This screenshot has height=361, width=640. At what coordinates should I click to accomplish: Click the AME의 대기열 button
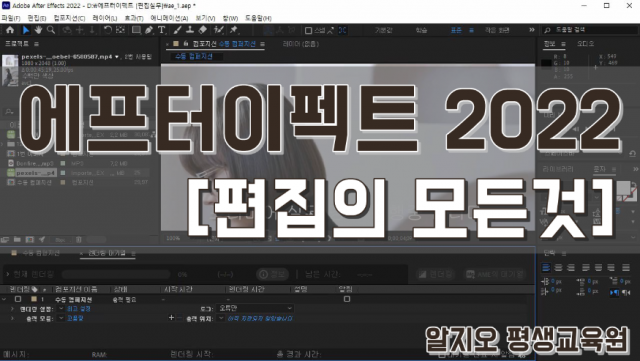click(495, 274)
